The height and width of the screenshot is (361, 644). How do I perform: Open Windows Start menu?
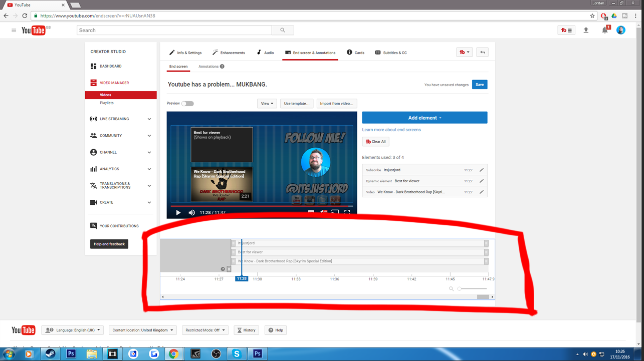tap(8, 354)
